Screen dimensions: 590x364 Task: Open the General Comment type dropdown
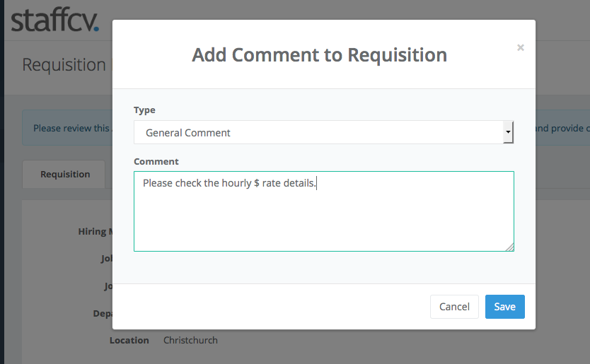click(x=323, y=132)
